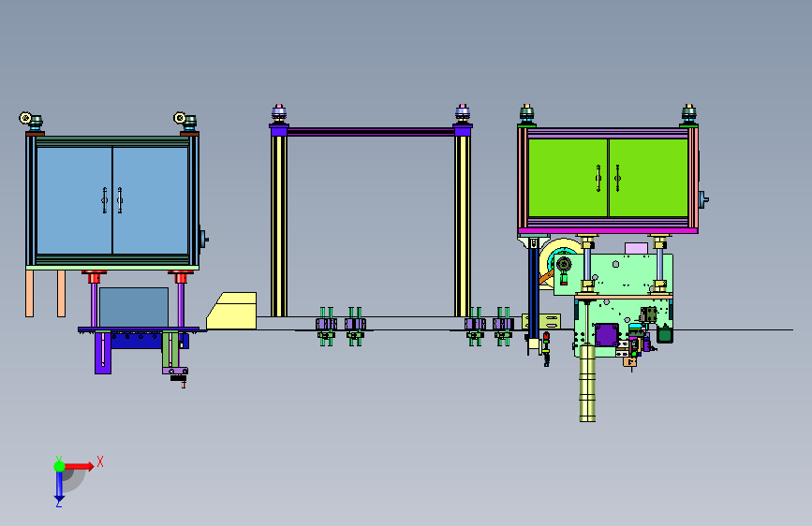The height and width of the screenshot is (526, 812).
Task: Click the dark green cup component
Action: click(665, 334)
